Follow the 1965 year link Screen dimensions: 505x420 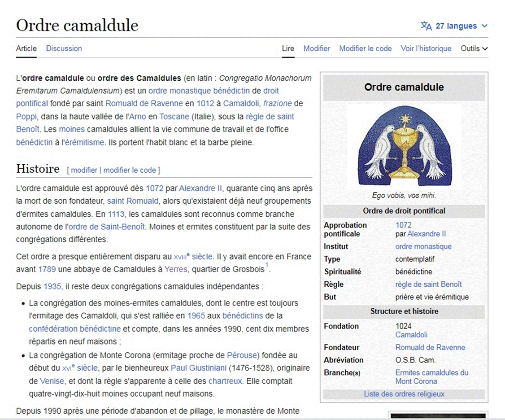point(196,315)
